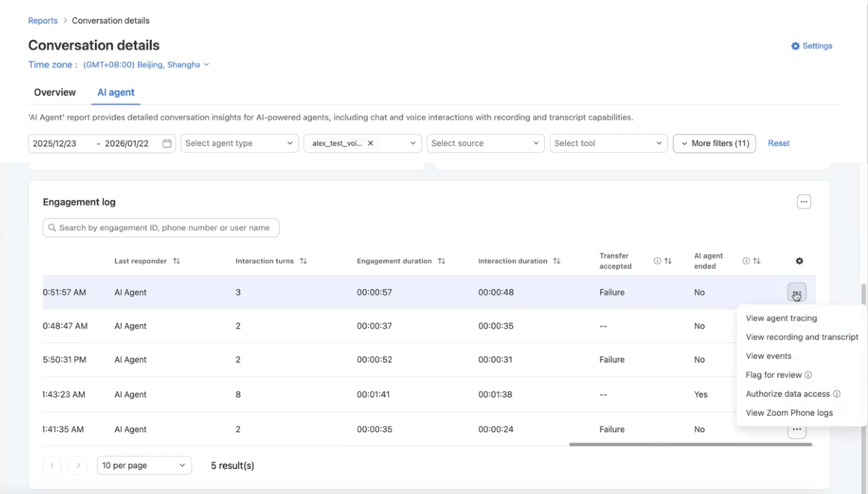This screenshot has height=494, width=868.
Task: Open Engagement log more options menu
Action: click(x=803, y=202)
